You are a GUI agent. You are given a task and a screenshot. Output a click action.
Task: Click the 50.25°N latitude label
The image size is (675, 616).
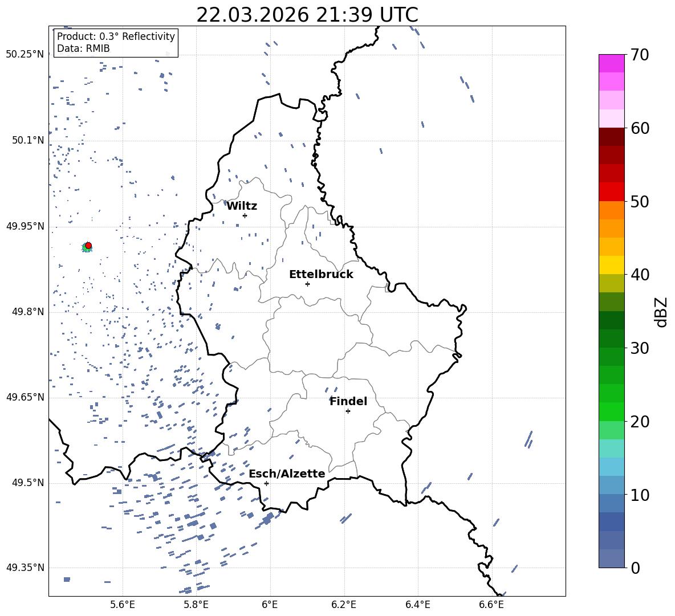(x=25, y=55)
